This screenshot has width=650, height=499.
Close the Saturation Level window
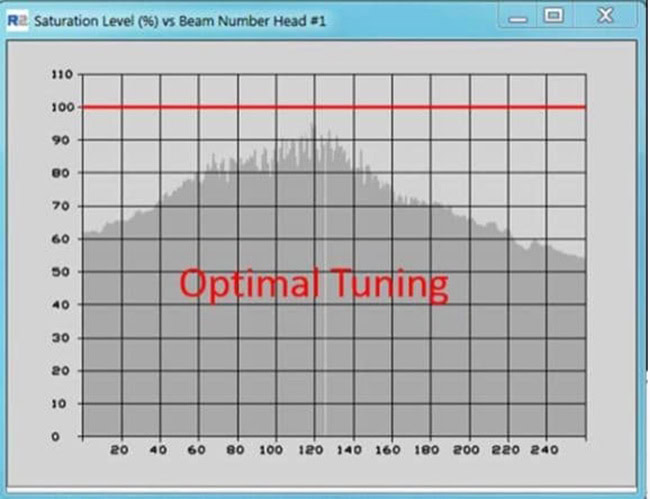tap(605, 17)
